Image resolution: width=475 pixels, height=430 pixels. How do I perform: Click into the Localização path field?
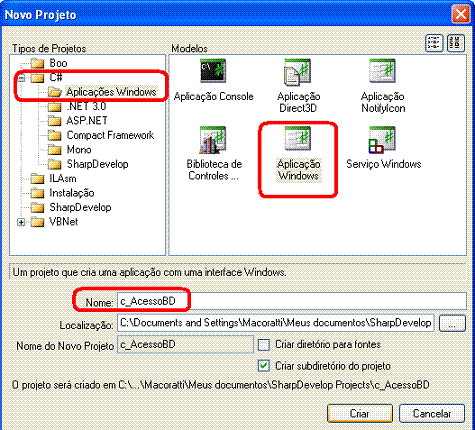pyautogui.click(x=276, y=323)
